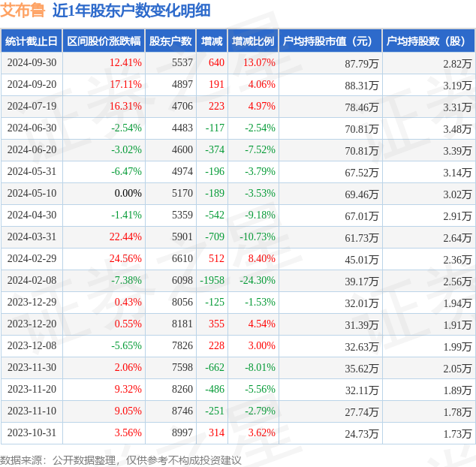Click the 近1年股东户数变化明细 heading
The width and height of the screenshot is (476, 467).
(131, 11)
